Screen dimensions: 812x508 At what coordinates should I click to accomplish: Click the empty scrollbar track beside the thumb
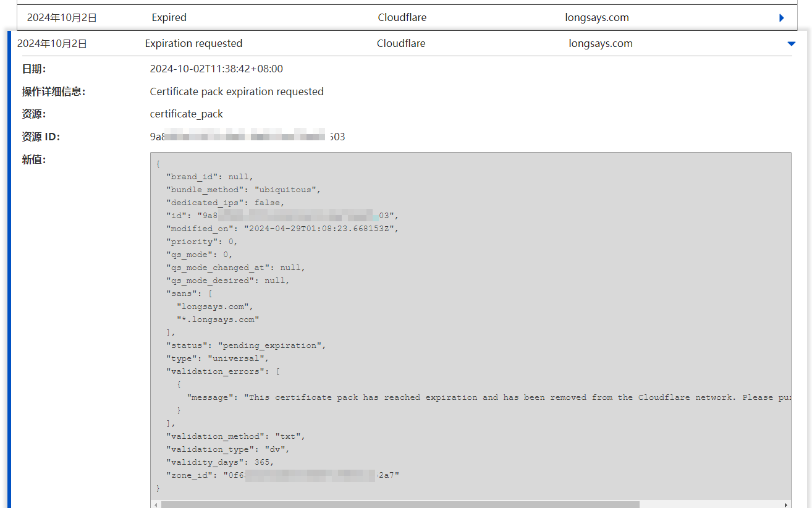[711, 504]
